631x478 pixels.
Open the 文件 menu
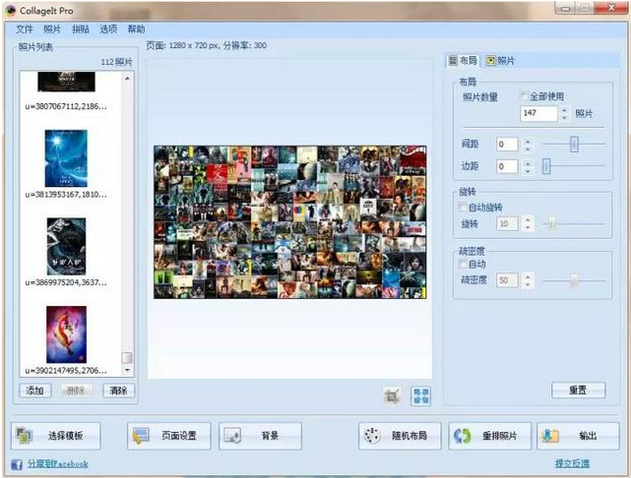(24, 29)
